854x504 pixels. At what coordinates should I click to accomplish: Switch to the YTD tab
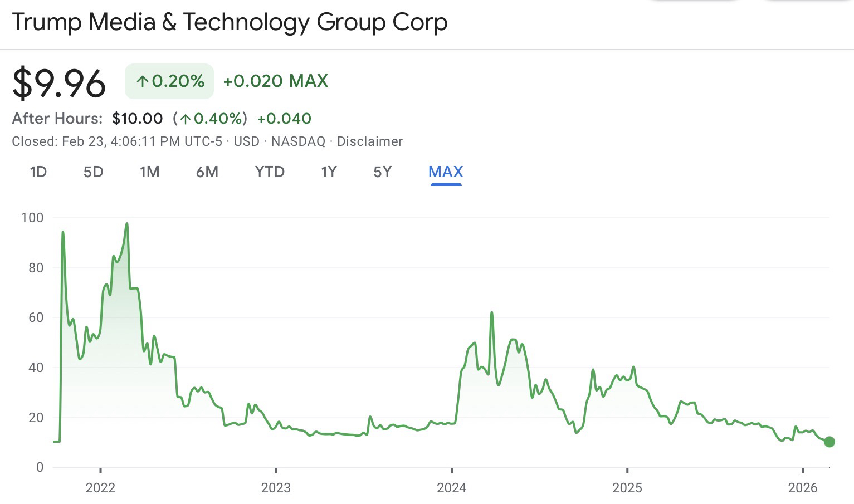tap(270, 172)
